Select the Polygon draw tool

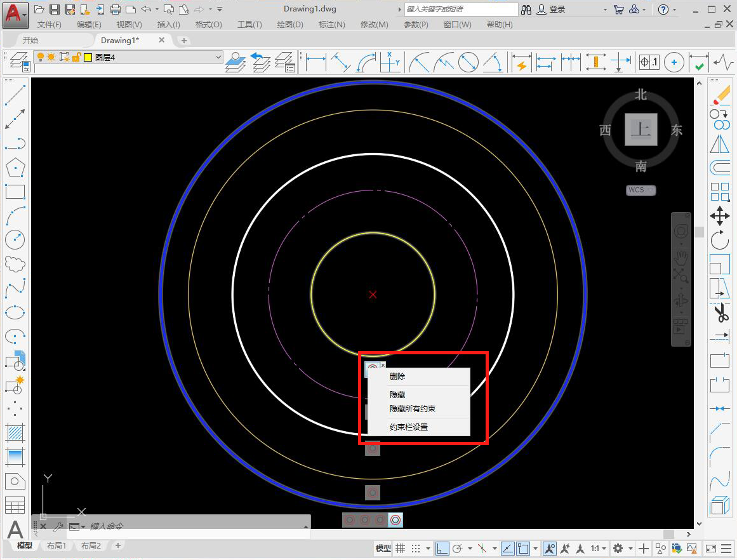click(15, 168)
